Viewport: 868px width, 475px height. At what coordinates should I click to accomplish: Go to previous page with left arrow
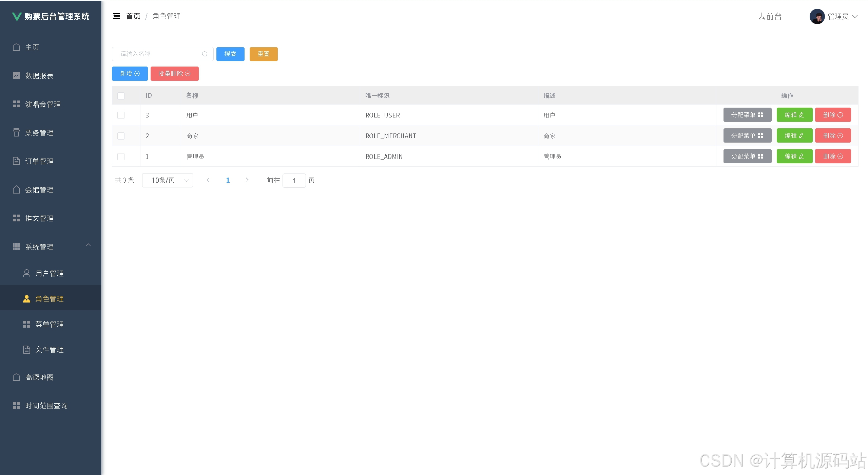coord(208,180)
